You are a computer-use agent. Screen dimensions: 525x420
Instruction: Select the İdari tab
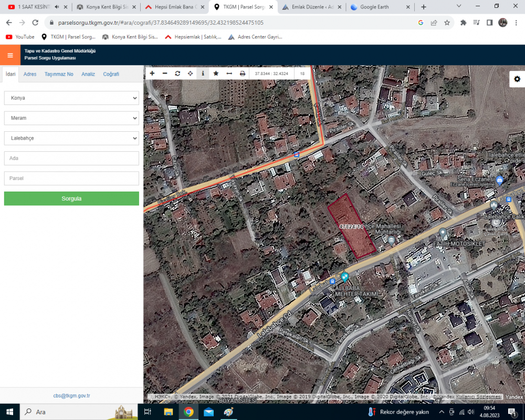click(10, 74)
